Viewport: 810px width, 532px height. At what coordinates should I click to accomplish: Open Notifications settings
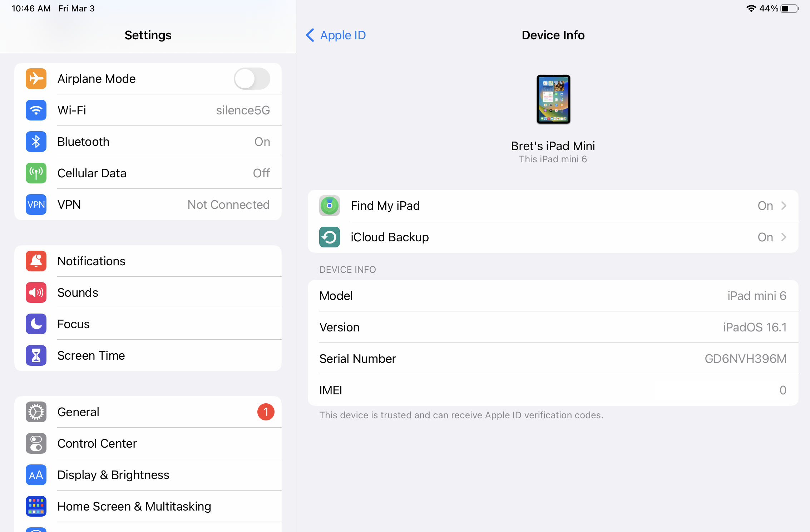[148, 261]
